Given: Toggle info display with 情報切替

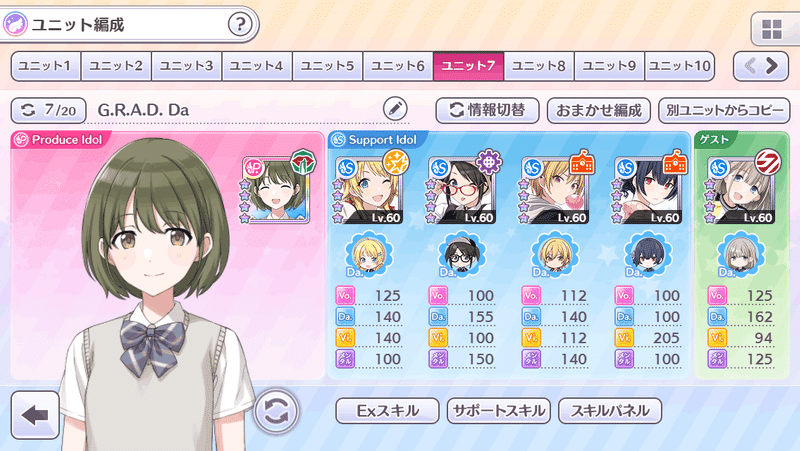Looking at the screenshot, I should (487, 110).
